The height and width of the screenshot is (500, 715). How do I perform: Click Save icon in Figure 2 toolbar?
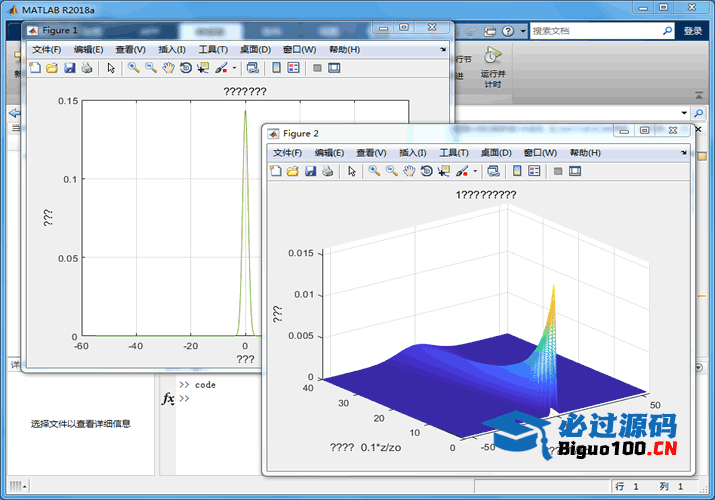310,171
